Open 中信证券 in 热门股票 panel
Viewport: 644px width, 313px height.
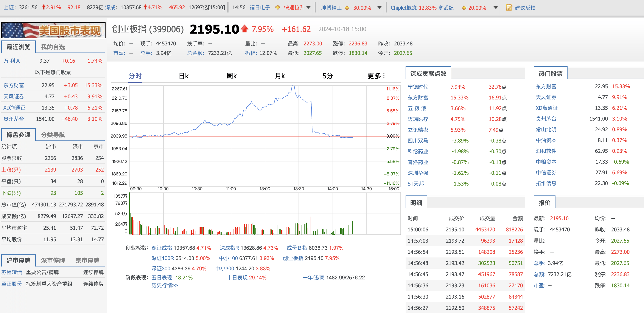546,172
